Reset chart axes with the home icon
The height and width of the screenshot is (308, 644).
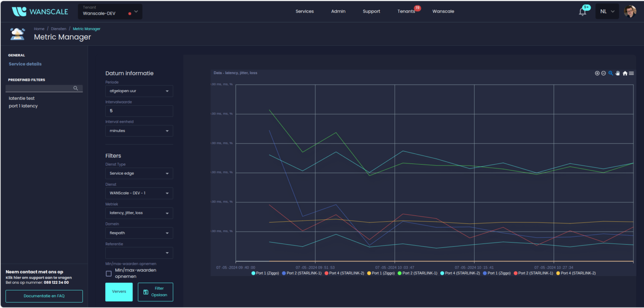(x=625, y=73)
